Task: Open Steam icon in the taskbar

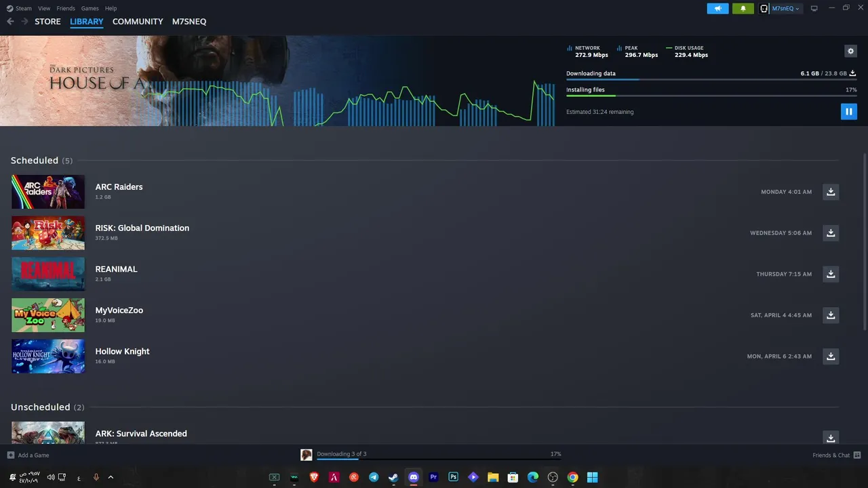Action: click(393, 477)
